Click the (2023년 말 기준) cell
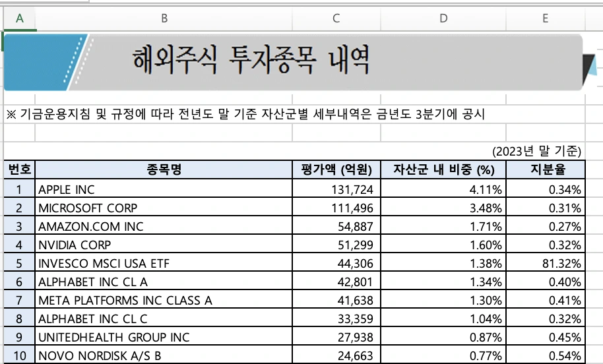This screenshot has width=603, height=364. click(x=536, y=151)
